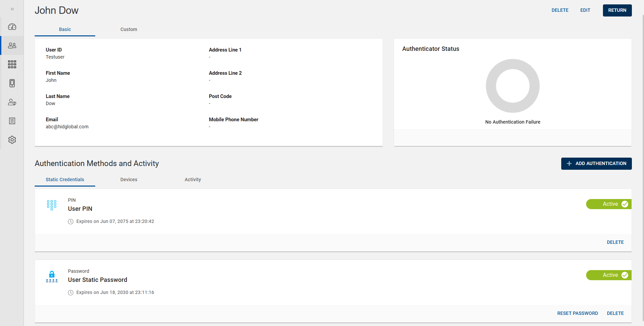644x326 pixels.
Task: Open the Settings gear icon in sidebar
Action: [x=12, y=140]
